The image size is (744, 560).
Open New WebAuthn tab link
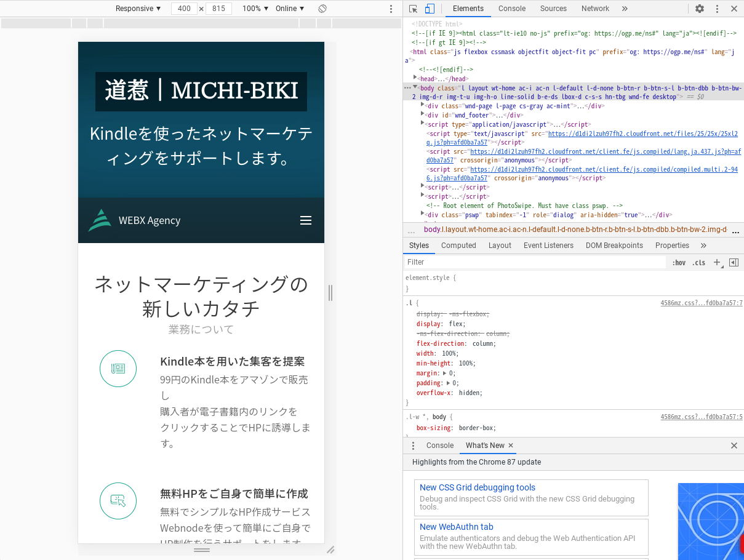pos(457,527)
